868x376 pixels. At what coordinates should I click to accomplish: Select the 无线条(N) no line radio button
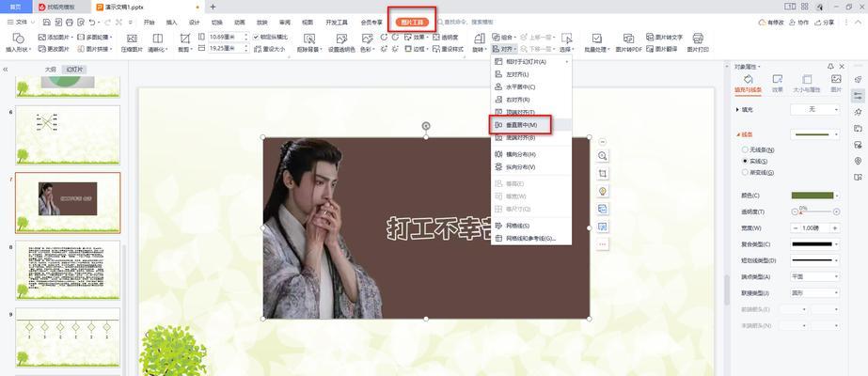[745, 149]
